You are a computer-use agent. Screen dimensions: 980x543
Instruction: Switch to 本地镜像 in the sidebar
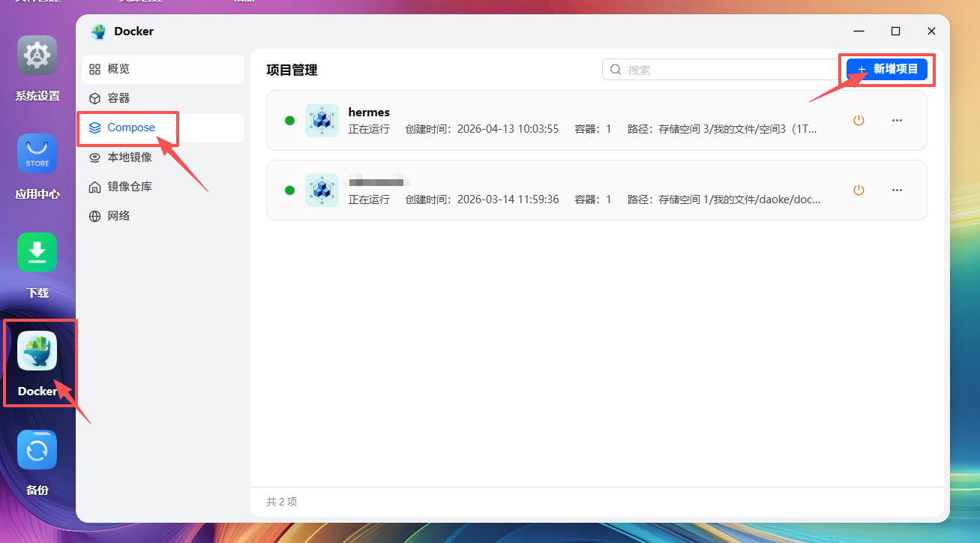click(x=163, y=157)
